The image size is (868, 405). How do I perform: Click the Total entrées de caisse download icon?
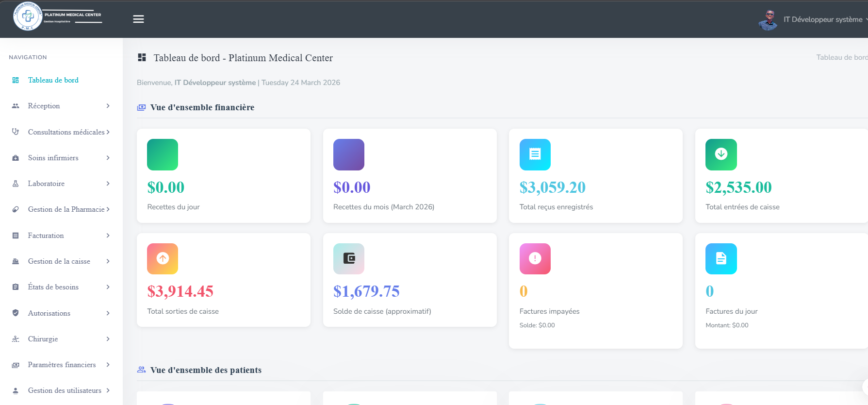click(721, 154)
